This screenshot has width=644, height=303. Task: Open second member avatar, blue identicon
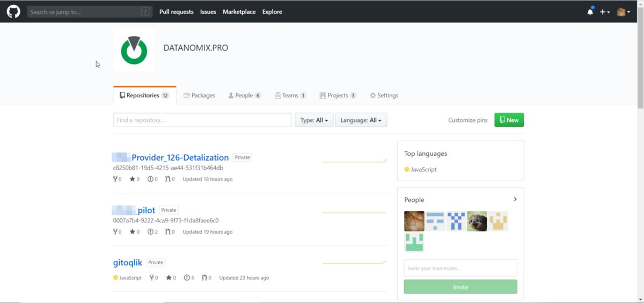click(435, 221)
